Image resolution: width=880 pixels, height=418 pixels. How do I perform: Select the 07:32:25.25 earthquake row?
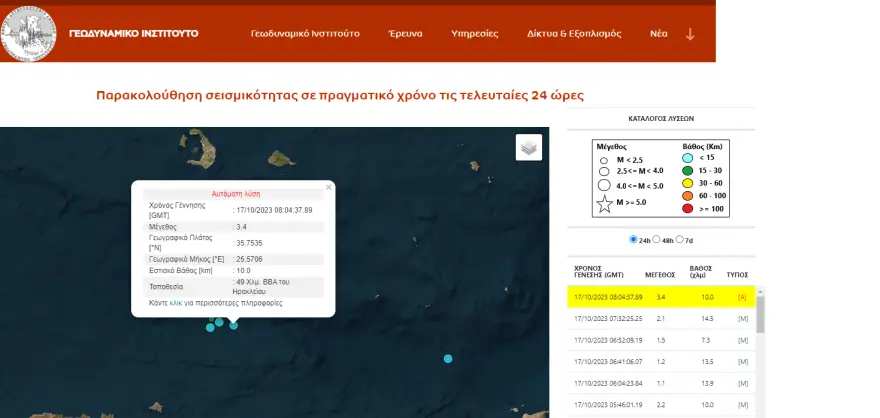coord(660,318)
